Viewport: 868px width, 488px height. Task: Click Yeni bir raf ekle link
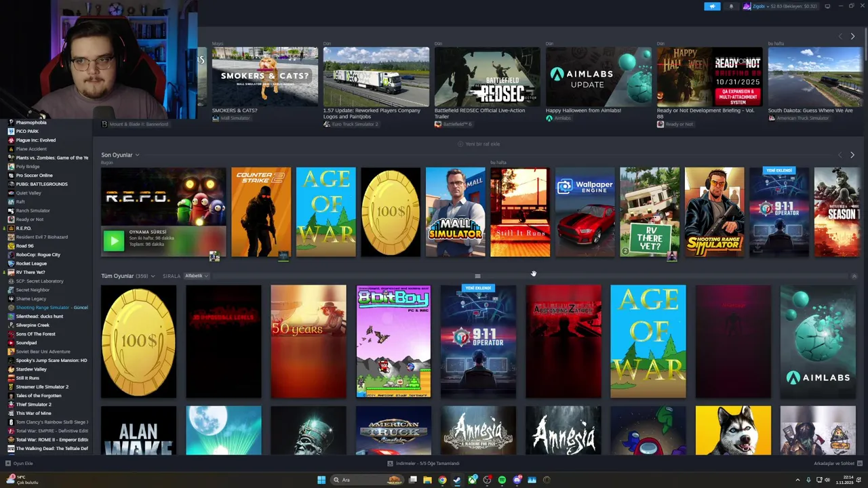tap(479, 144)
